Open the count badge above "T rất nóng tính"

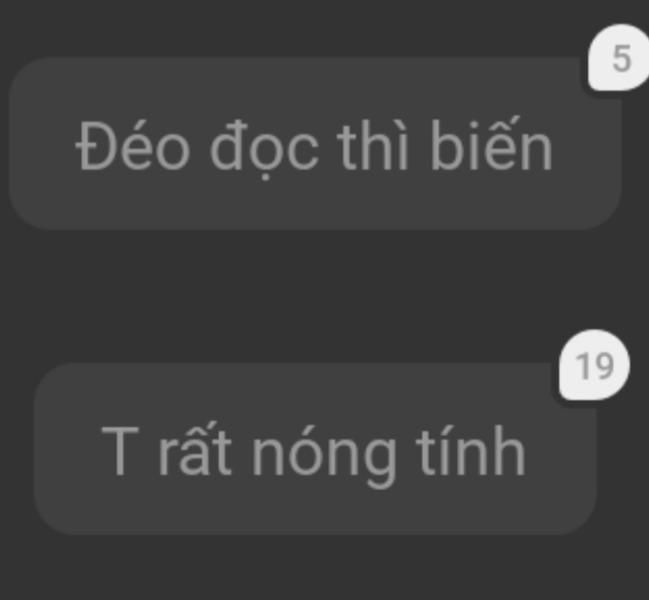tap(594, 365)
